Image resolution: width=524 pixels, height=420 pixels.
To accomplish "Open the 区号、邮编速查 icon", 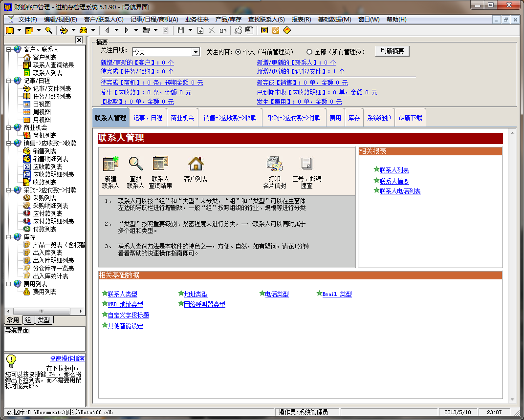I will [306, 164].
